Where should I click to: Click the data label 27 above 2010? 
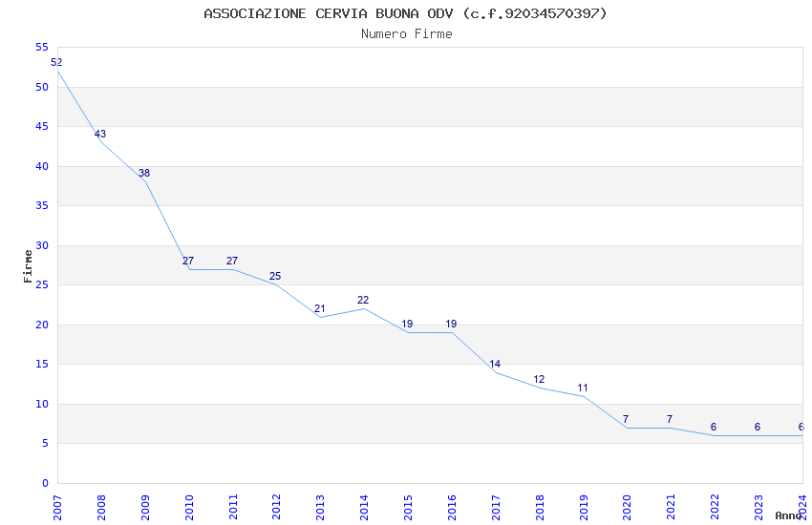(188, 261)
